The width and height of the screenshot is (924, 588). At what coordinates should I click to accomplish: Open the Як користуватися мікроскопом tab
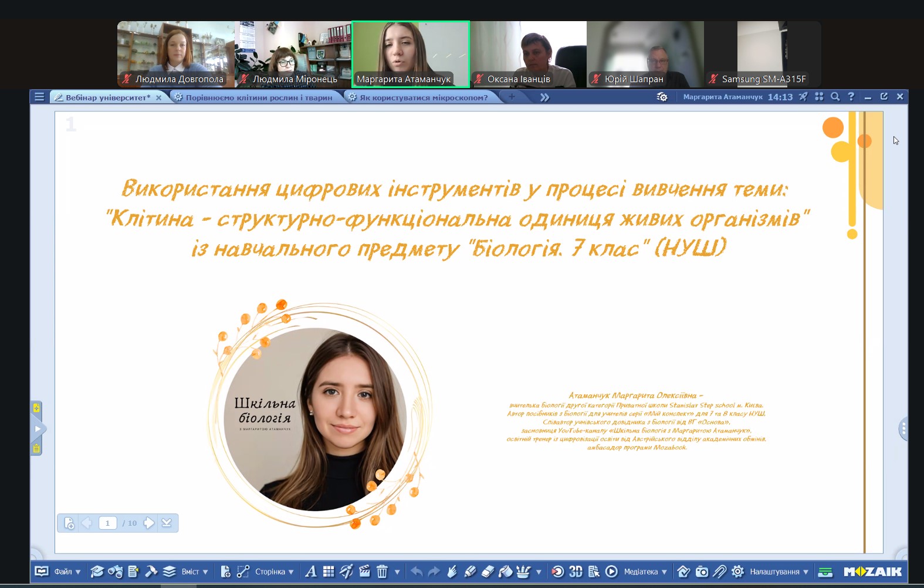[423, 97]
